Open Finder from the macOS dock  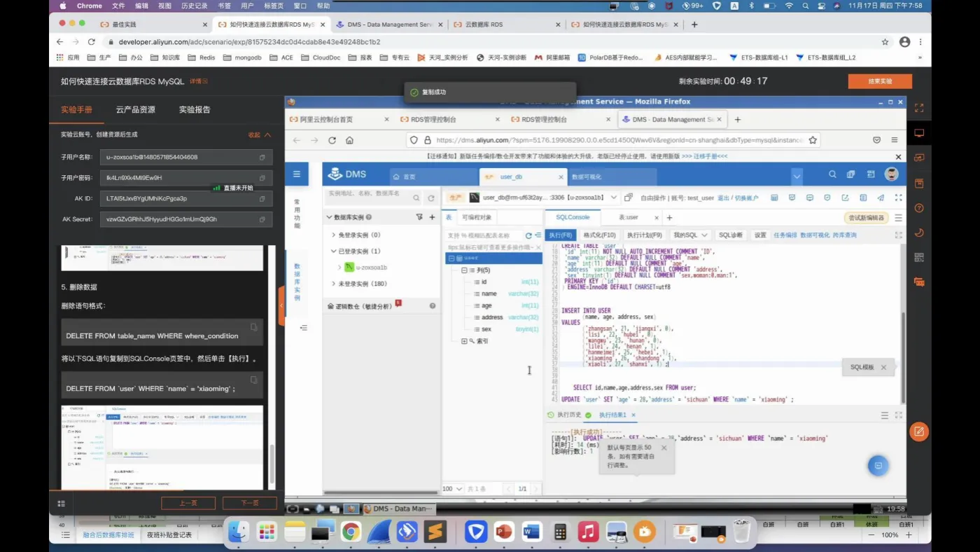click(239, 532)
